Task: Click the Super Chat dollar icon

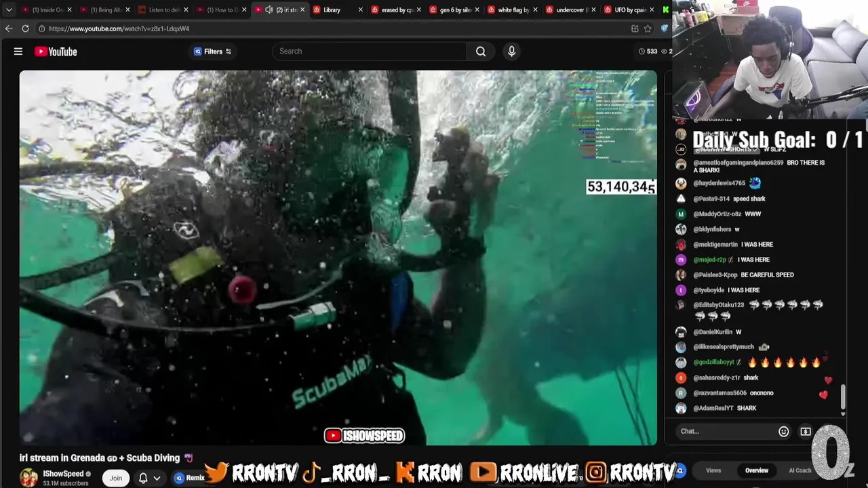Action: (806, 432)
